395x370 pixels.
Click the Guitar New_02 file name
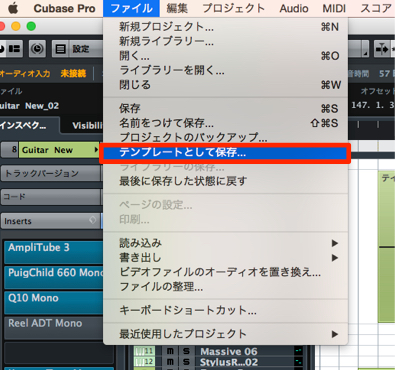[x=29, y=106]
